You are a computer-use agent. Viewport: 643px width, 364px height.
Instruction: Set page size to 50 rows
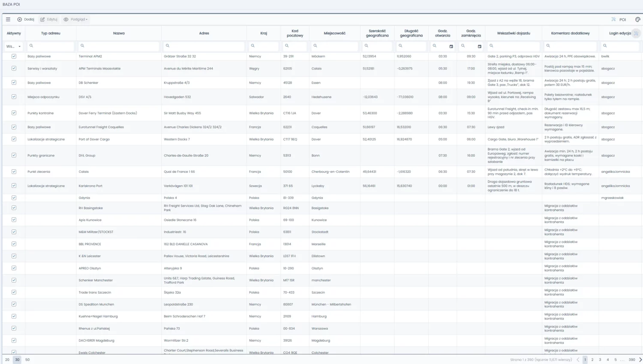[x=27, y=360]
